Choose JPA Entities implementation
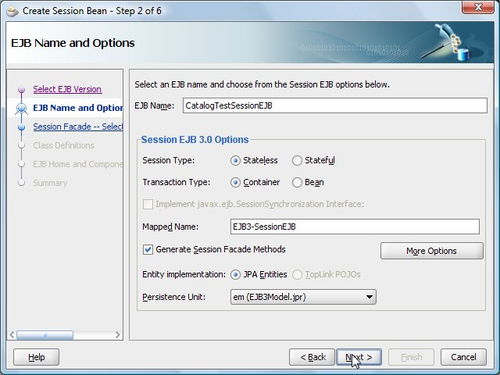The height and width of the screenshot is (375, 500). [235, 275]
